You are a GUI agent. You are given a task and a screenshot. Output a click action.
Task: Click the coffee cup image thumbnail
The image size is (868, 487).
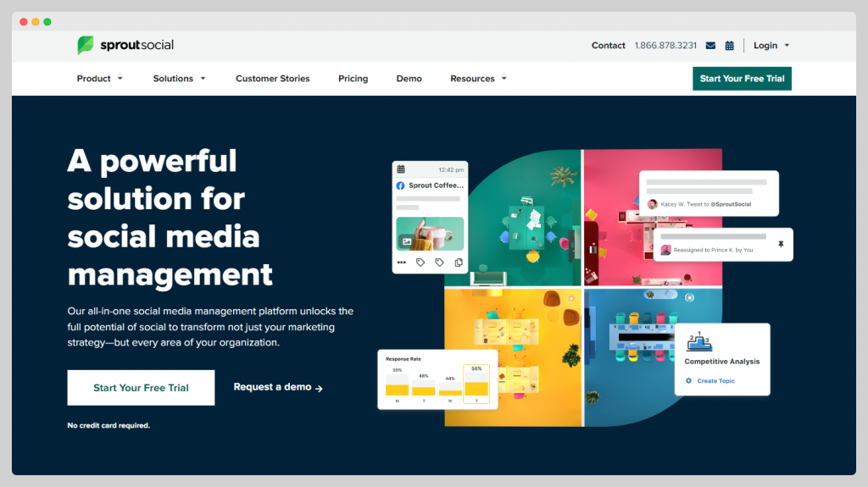pyautogui.click(x=430, y=233)
